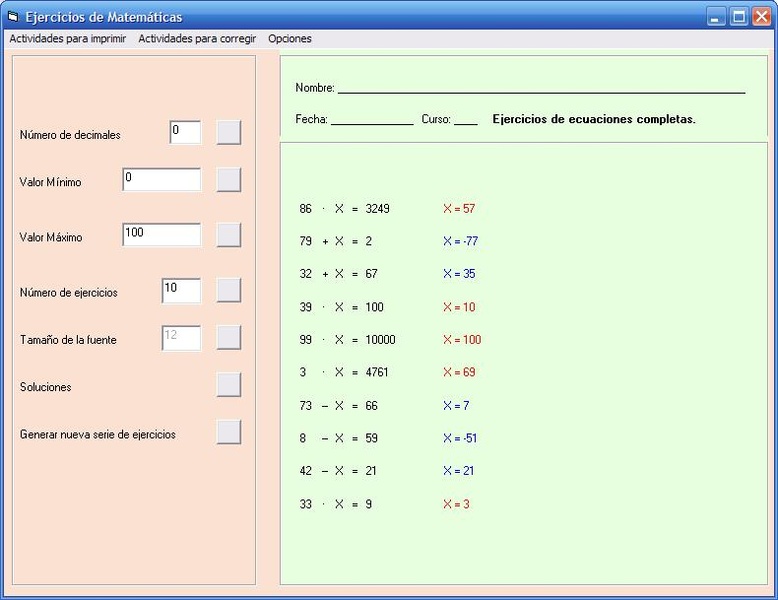Image resolution: width=778 pixels, height=600 pixels.
Task: Maximize the Ejercicios de Matemáticas window
Action: (739, 17)
